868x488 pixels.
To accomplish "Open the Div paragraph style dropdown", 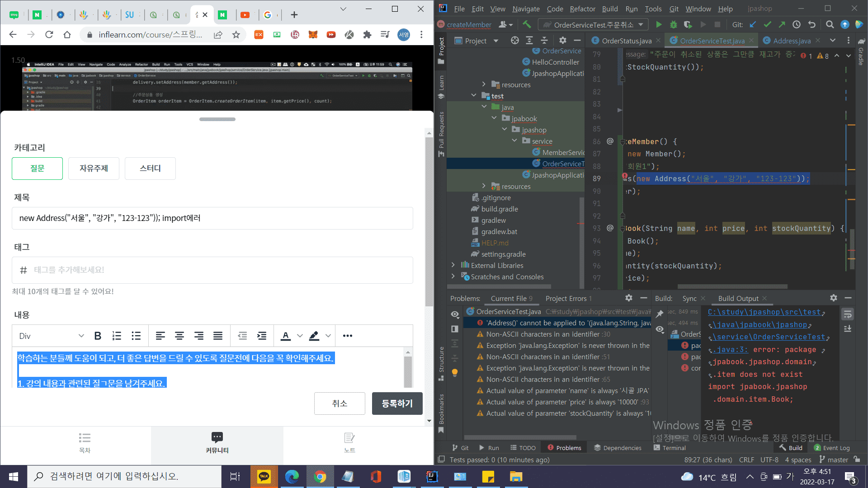I will click(51, 336).
